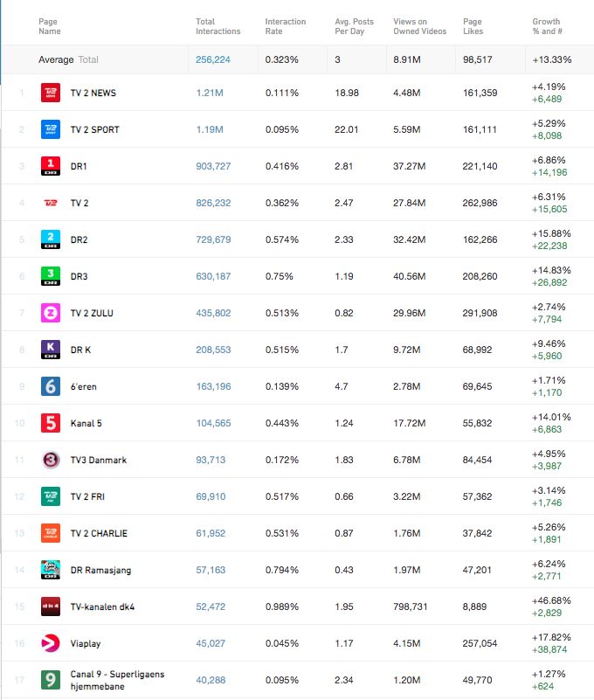Screen dimensions: 594x700
Task: Click the DR3 green logo icon
Action: tap(51, 276)
